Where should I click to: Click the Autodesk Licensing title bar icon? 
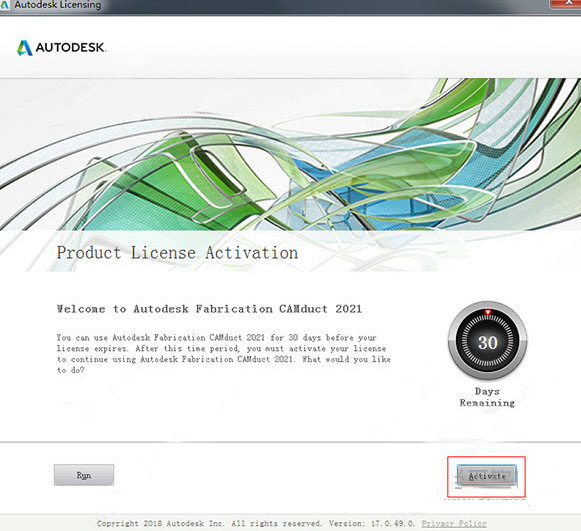pos(4,5)
